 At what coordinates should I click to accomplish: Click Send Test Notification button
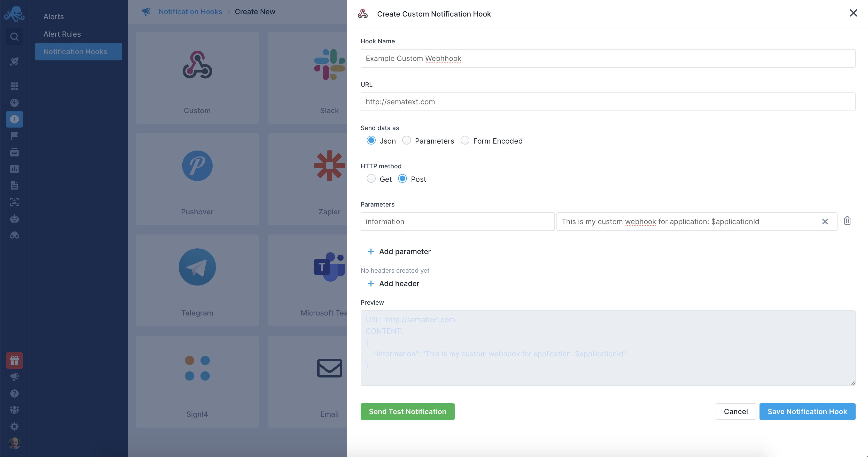(x=408, y=411)
